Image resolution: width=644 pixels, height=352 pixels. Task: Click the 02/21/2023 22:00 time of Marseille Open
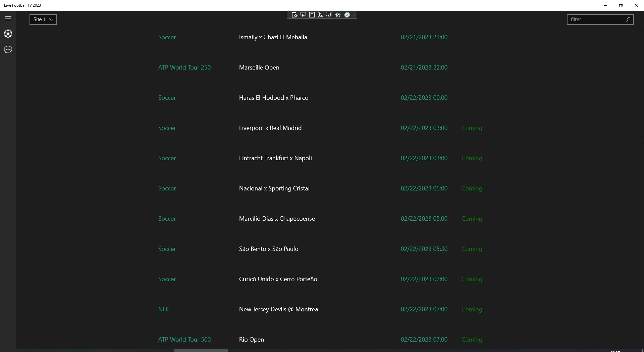tap(424, 68)
